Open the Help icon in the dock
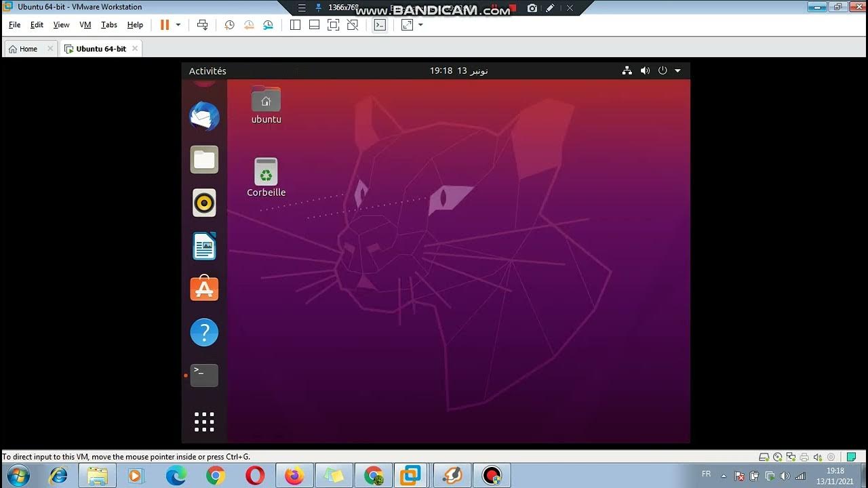The height and width of the screenshot is (488, 868). [x=204, y=332]
